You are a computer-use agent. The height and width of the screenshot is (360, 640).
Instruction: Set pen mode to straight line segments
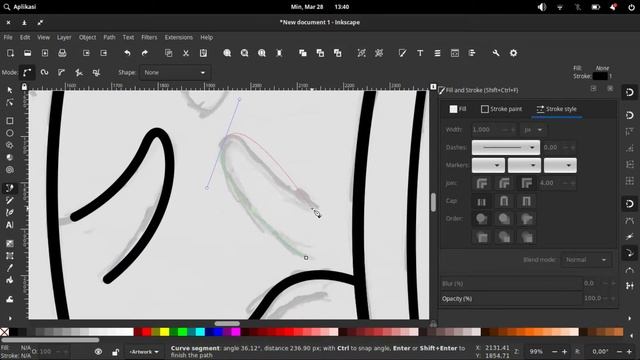pyautogui.click(x=79, y=73)
